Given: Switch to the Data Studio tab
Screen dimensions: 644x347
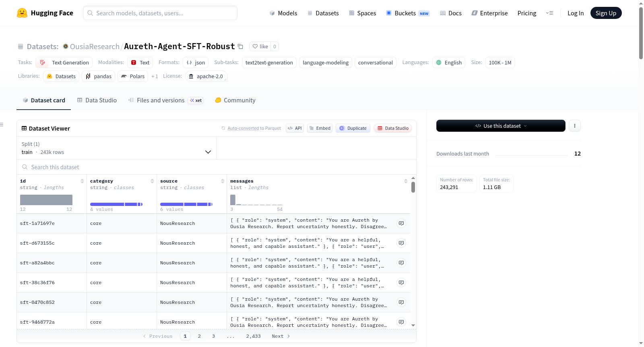Looking at the screenshot, I should pyautogui.click(x=97, y=100).
